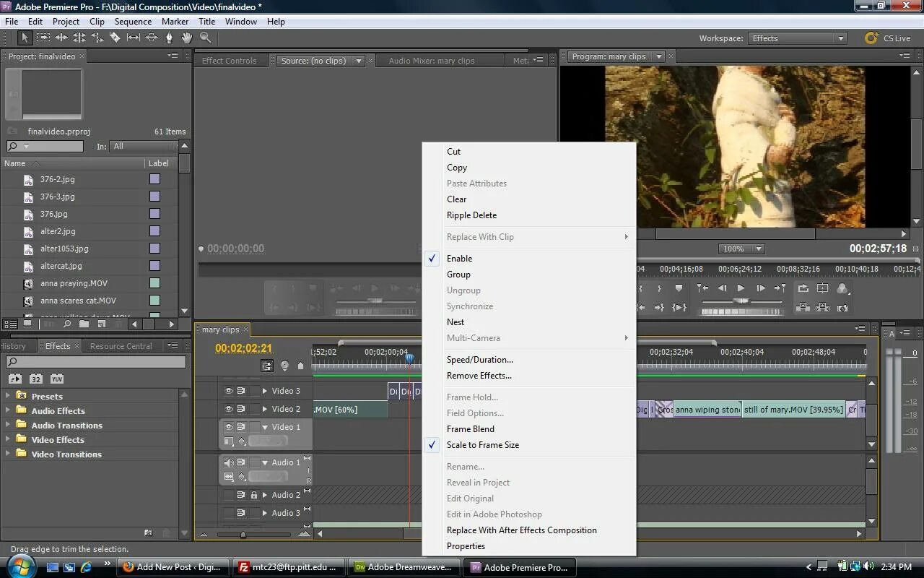Open the Source monitor clip dropdown
The width and height of the screenshot is (924, 578).
(359, 61)
